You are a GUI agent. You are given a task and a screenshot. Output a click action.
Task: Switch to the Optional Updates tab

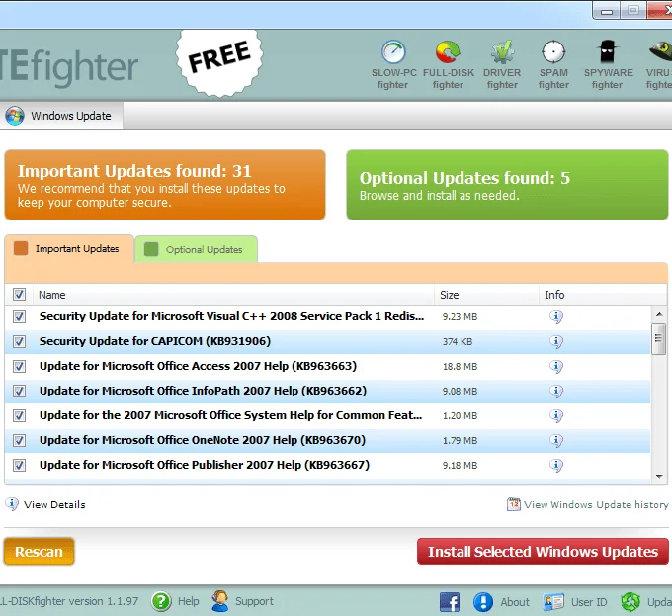[197, 249]
